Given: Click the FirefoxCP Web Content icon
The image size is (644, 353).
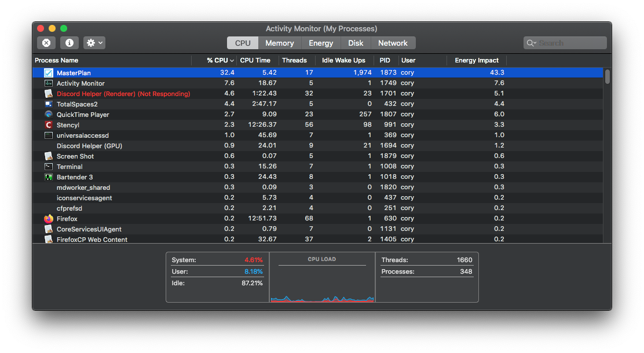Looking at the screenshot, I should (x=49, y=239).
